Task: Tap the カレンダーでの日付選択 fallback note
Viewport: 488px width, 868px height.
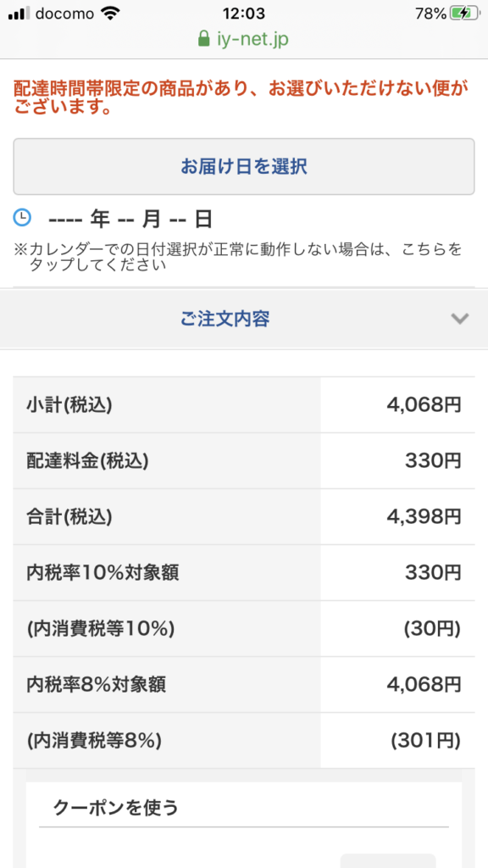Action: 238,258
